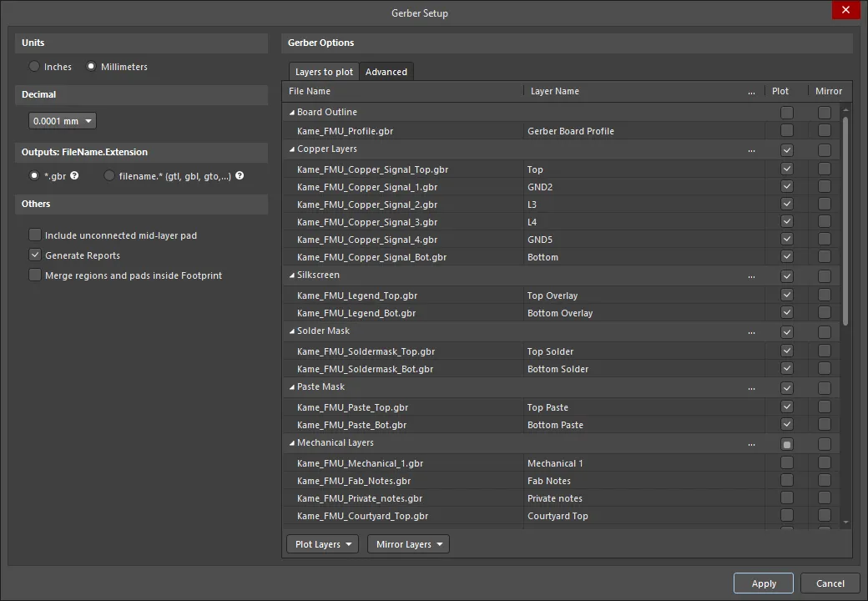Select Kame_FMU_Private_notes.gbr file name
The image size is (868, 601).
coord(359,498)
